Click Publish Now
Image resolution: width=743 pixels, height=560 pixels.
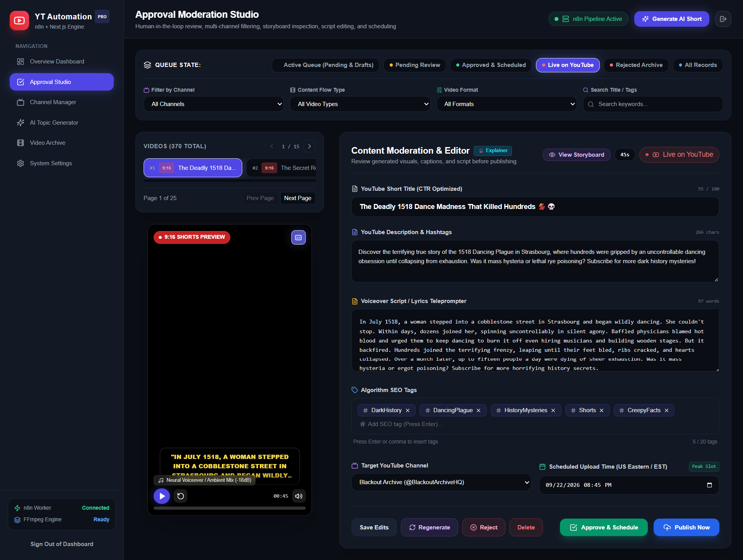[x=687, y=527]
